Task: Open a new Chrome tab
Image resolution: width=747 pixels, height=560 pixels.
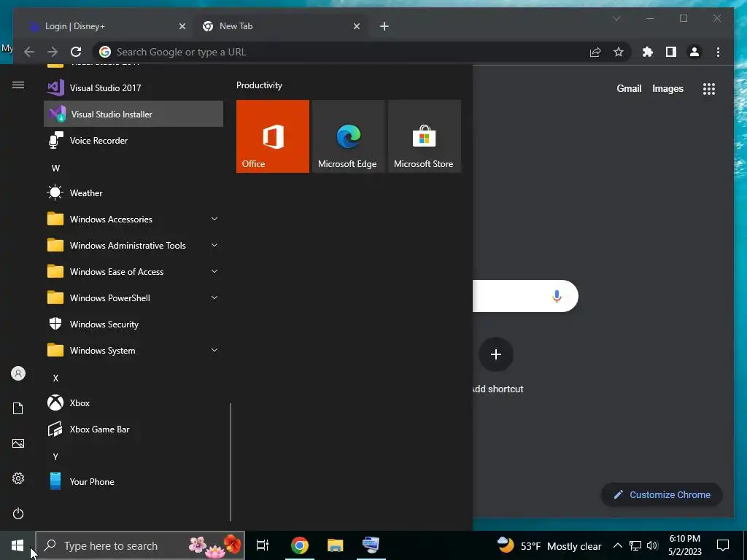Action: point(384,26)
